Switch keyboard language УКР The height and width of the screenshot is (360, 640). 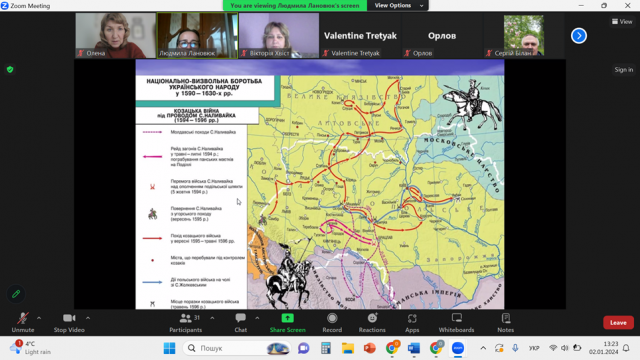pos(534,348)
